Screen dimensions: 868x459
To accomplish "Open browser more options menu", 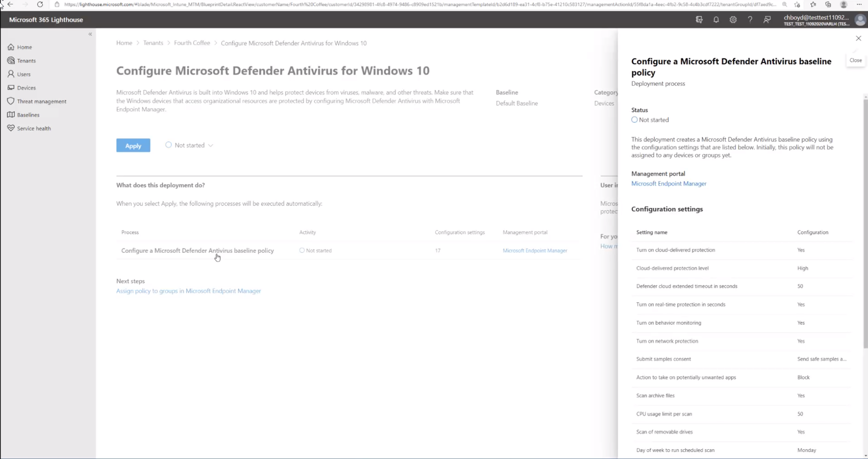I will tap(859, 5).
